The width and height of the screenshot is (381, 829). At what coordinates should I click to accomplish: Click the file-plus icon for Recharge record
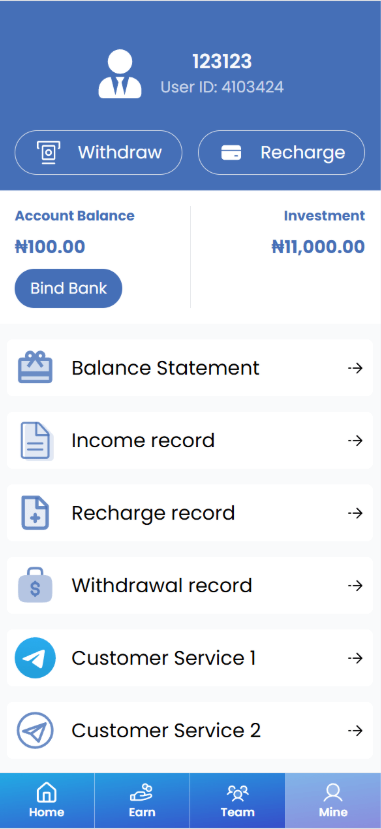[35, 513]
